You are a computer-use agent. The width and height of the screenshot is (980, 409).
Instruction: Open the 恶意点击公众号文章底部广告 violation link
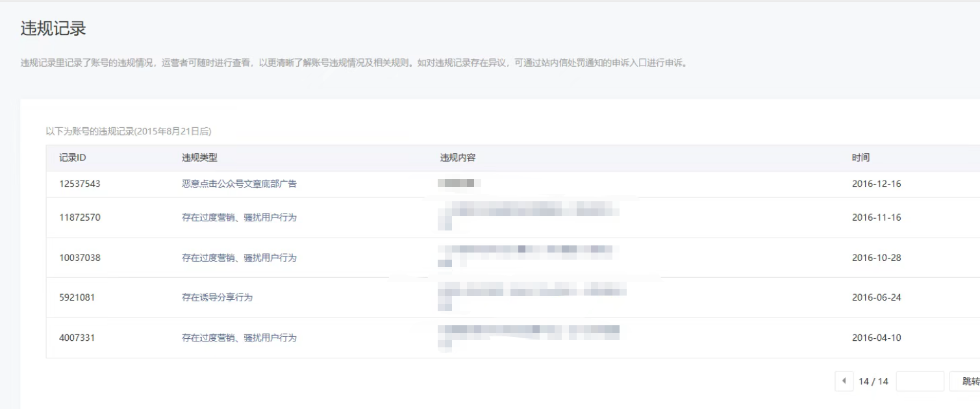click(239, 184)
